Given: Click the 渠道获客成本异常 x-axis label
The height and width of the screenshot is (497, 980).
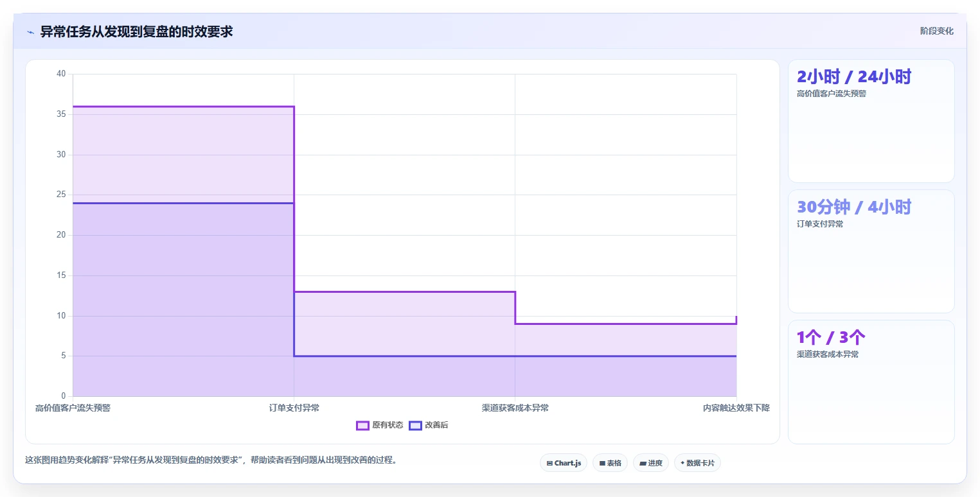Looking at the screenshot, I should 515,408.
